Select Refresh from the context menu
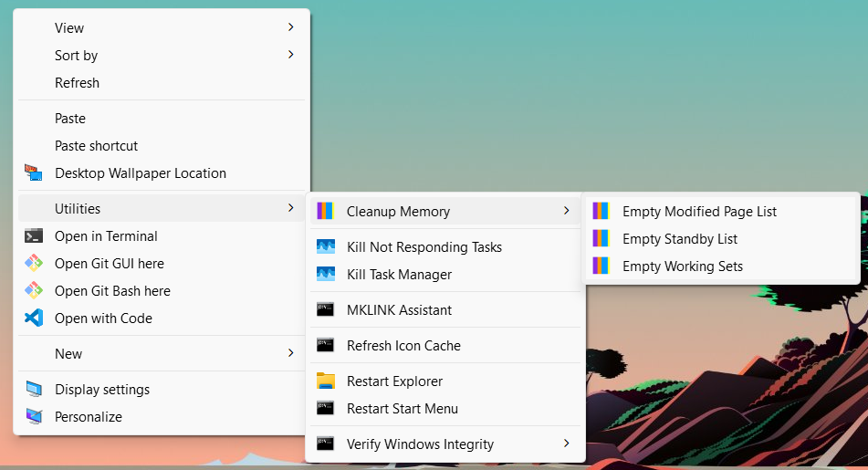The width and height of the screenshot is (868, 470). [x=78, y=83]
